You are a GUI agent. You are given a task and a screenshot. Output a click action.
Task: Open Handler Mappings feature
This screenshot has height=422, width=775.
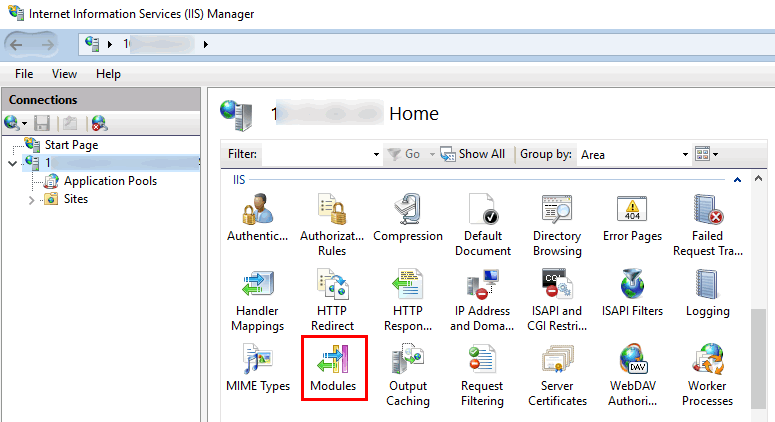257,300
